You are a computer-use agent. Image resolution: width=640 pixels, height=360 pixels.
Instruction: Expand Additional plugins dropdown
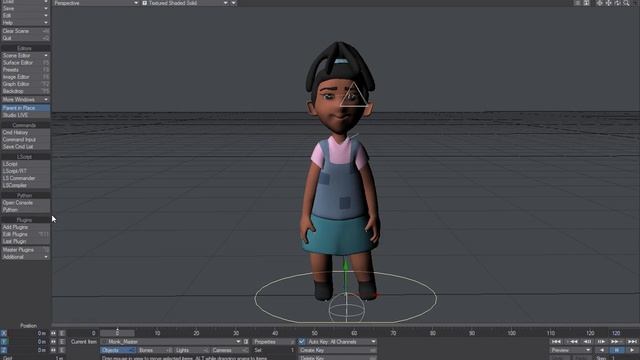[25, 257]
